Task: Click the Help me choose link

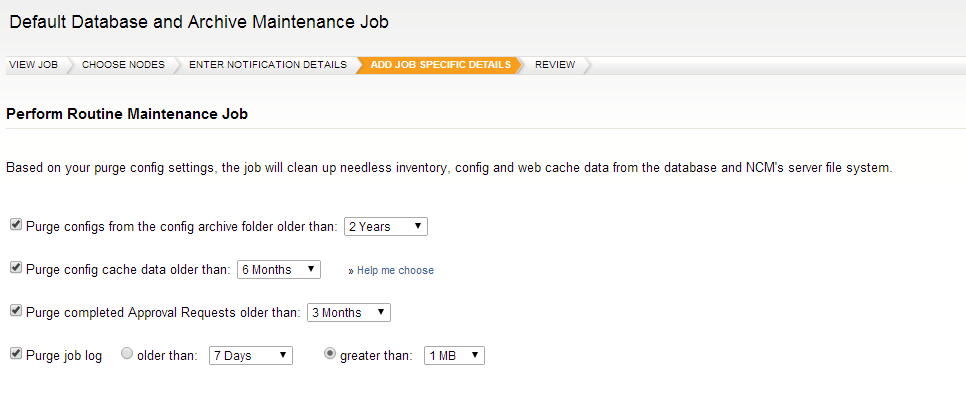Action: 396,270
